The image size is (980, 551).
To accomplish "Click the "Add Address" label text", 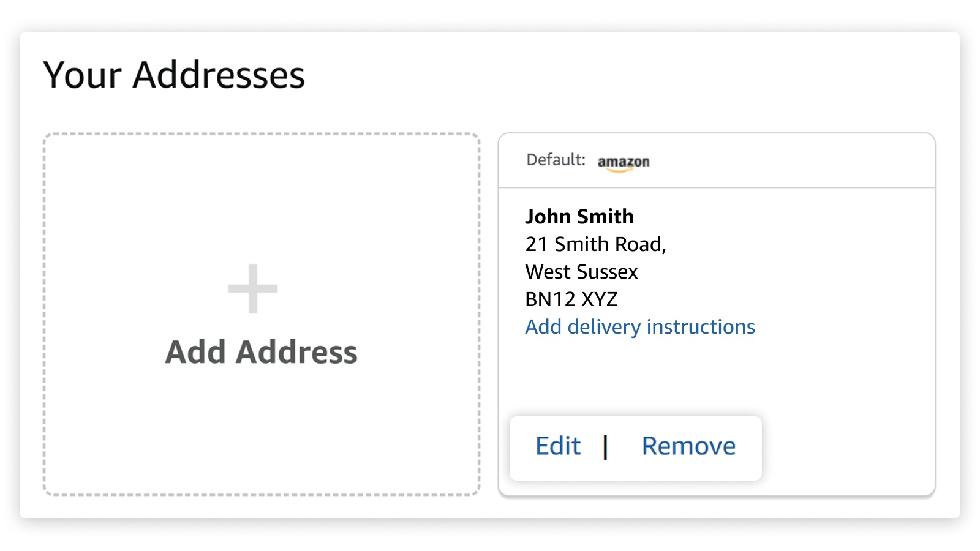I will [x=261, y=352].
